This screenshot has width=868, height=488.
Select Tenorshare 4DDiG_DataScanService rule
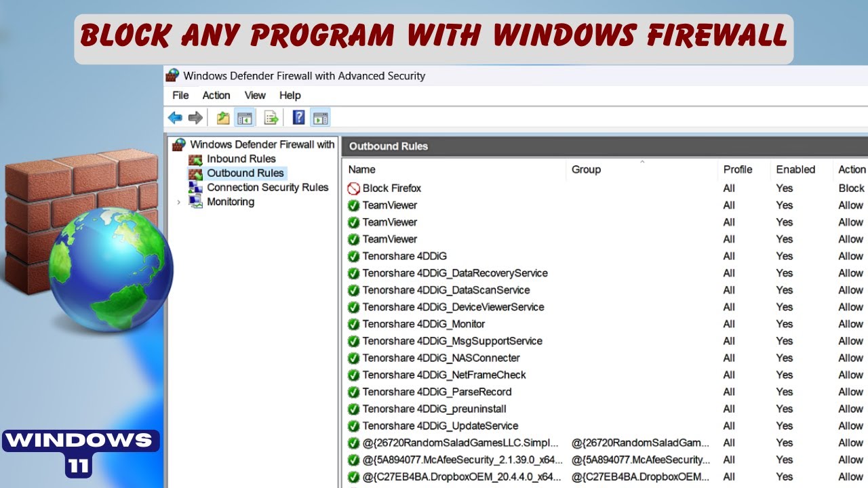tap(446, 290)
